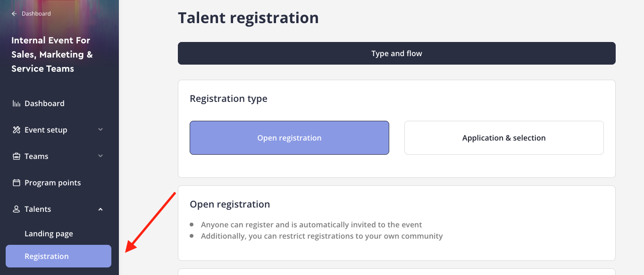This screenshot has width=644, height=275.
Task: Open the Landing page submenu item
Action: click(x=49, y=233)
